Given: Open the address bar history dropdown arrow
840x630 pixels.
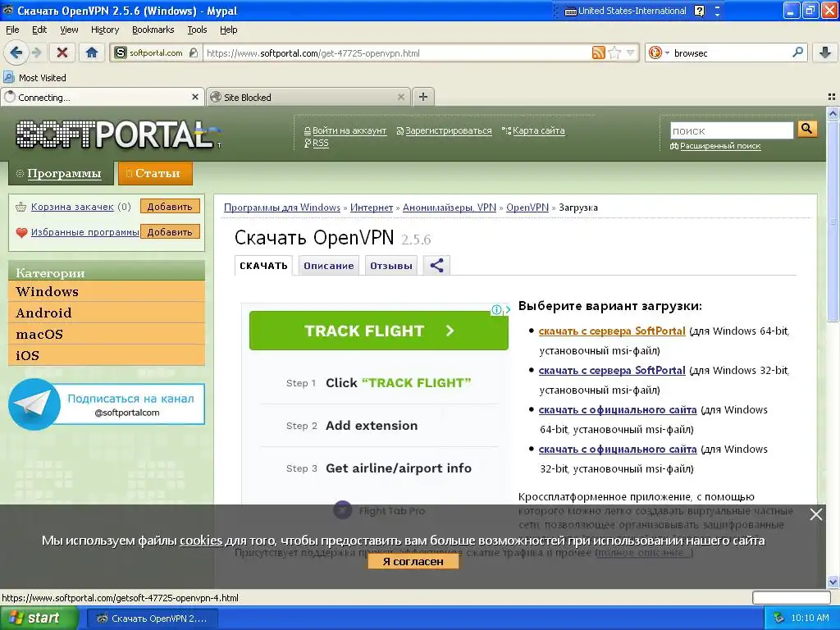Looking at the screenshot, I should 630,52.
